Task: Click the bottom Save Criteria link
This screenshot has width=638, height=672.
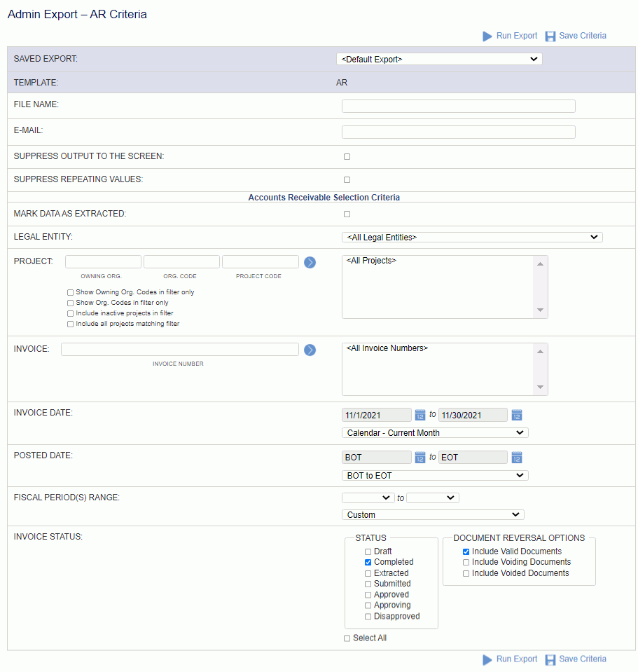Action: (583, 659)
